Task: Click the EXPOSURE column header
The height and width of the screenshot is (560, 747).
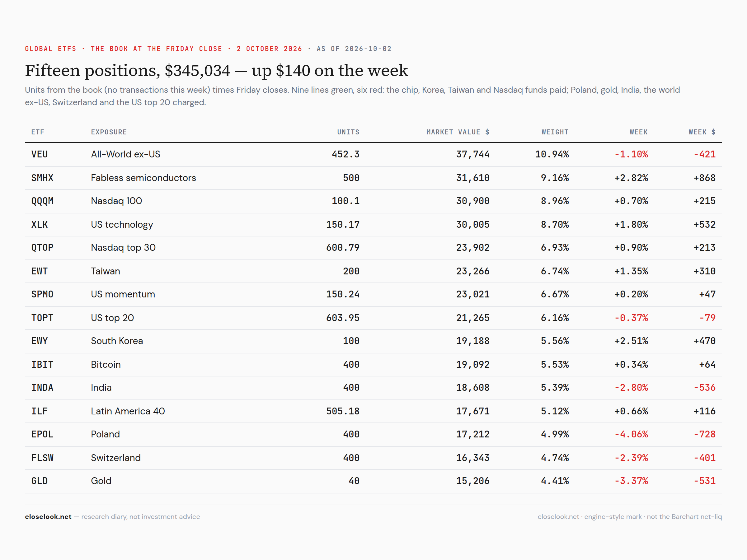Action: tap(109, 132)
